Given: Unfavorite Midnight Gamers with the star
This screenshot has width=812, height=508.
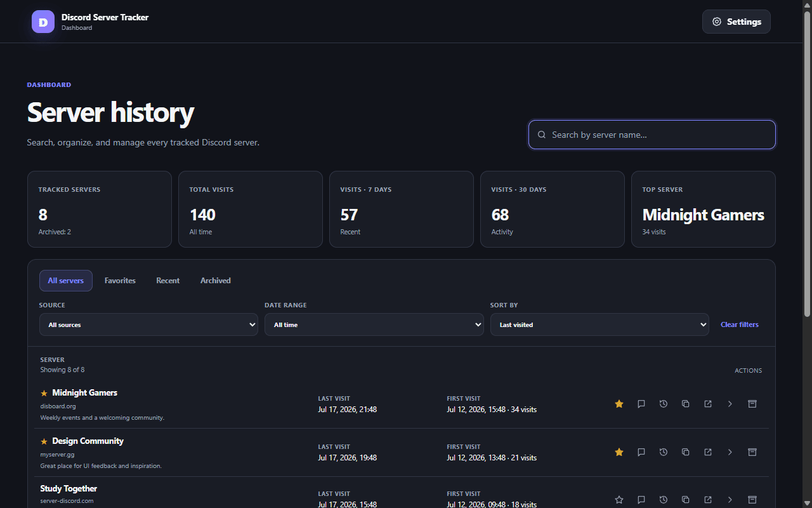Looking at the screenshot, I should [x=619, y=404].
